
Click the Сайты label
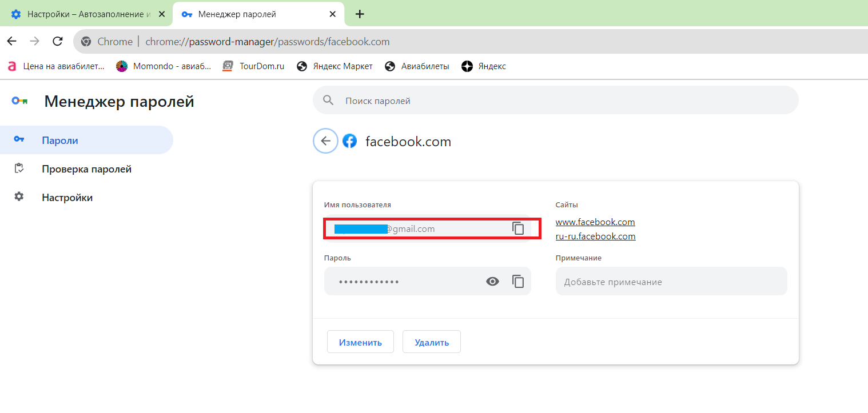(x=567, y=205)
